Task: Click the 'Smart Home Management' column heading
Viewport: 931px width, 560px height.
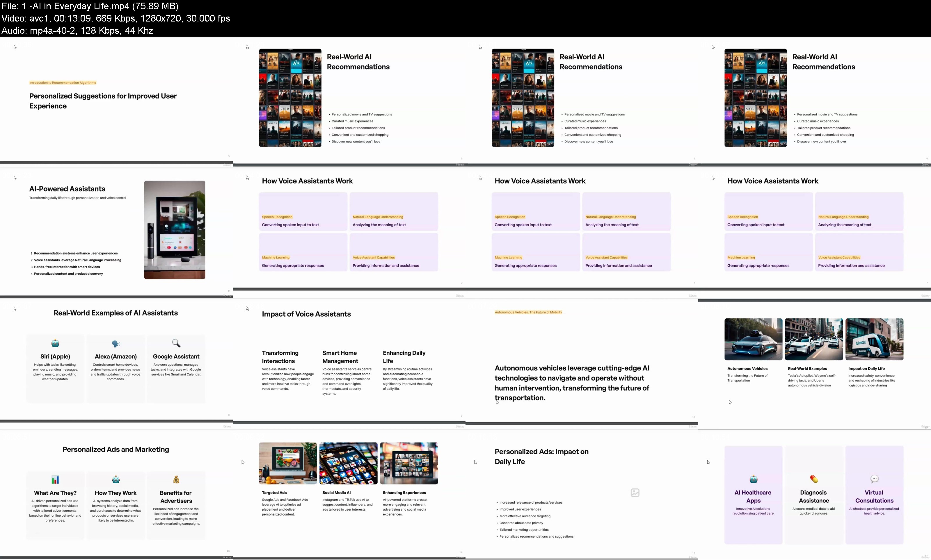Action: tap(340, 356)
